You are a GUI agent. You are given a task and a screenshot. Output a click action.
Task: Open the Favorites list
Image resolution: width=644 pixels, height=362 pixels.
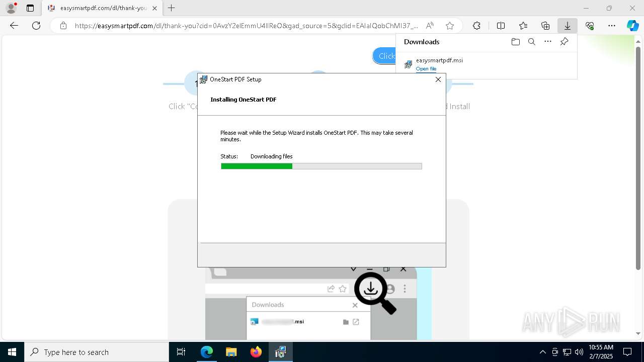tap(523, 26)
